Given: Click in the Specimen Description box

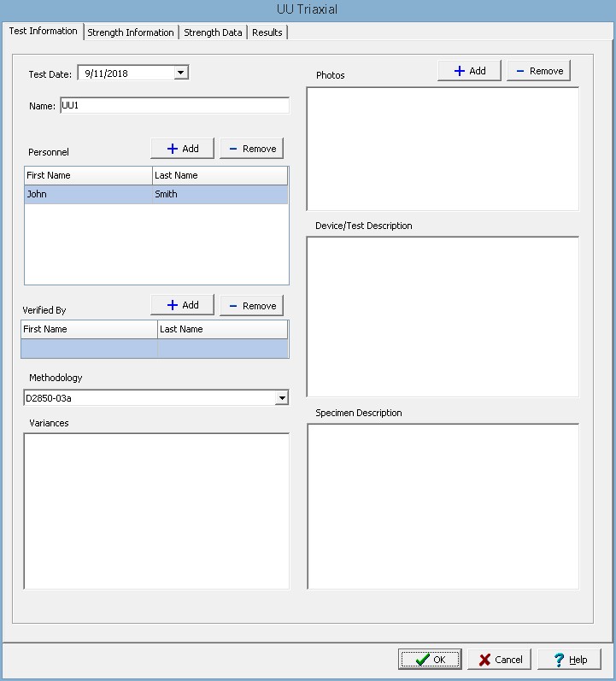Looking at the screenshot, I should 443,506.
